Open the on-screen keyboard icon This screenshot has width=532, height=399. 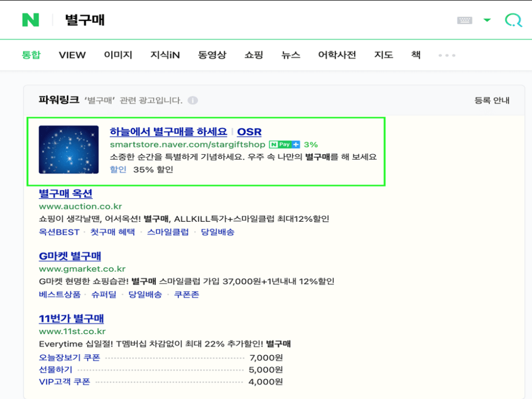pyautogui.click(x=464, y=20)
